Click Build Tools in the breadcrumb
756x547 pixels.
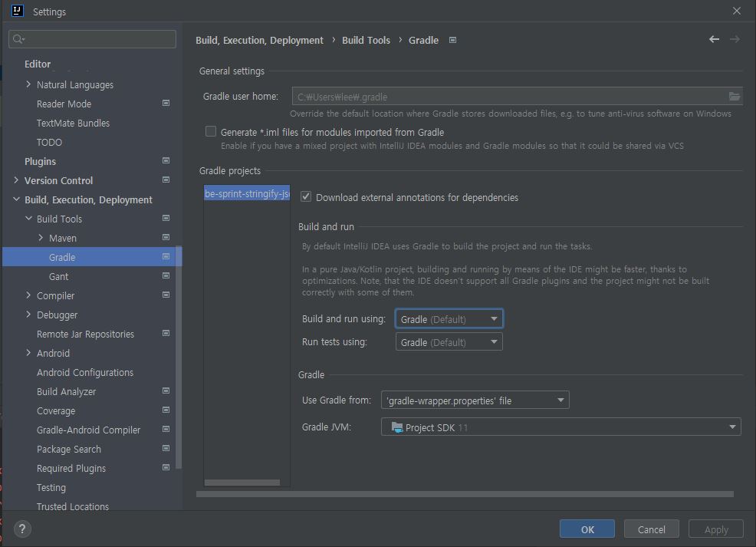[366, 40]
